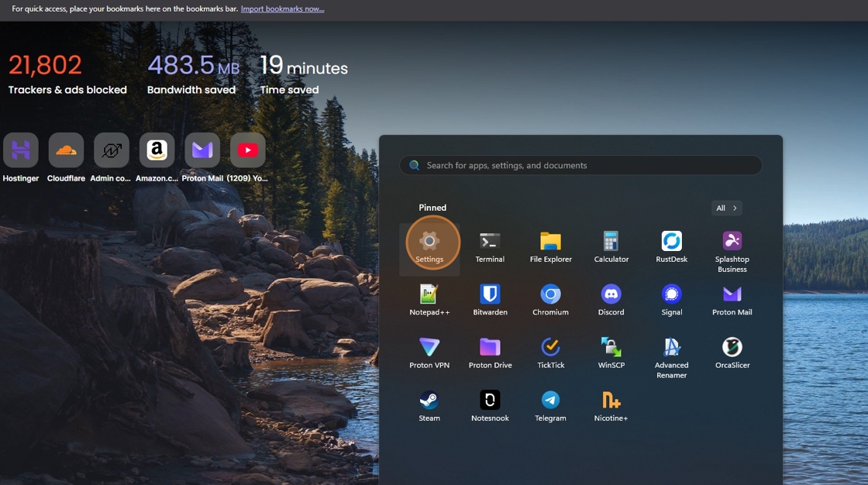Viewport: 868px width, 485px height.
Task: Click Import bookmarks now link
Action: 282,9
